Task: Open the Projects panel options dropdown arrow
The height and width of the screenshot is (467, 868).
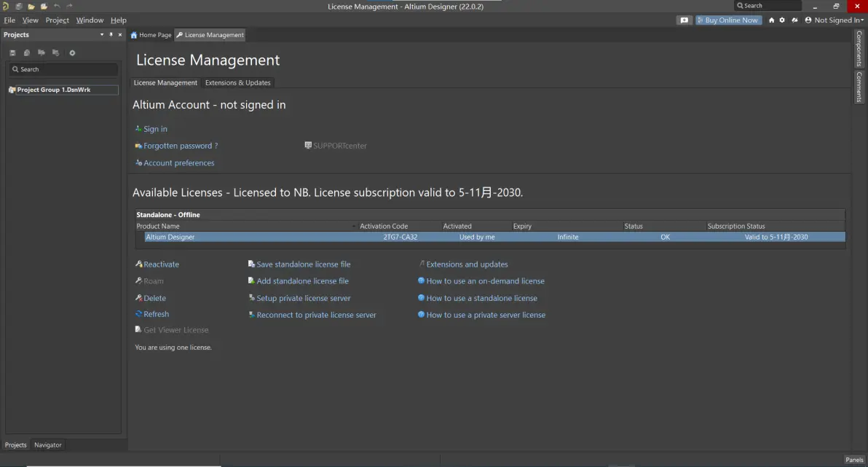Action: pos(101,34)
